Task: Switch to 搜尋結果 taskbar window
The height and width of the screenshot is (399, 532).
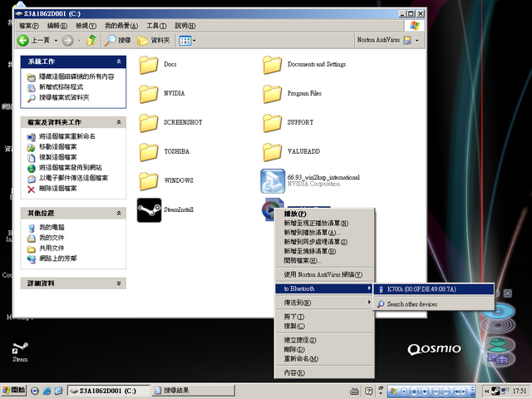Action: (x=193, y=391)
